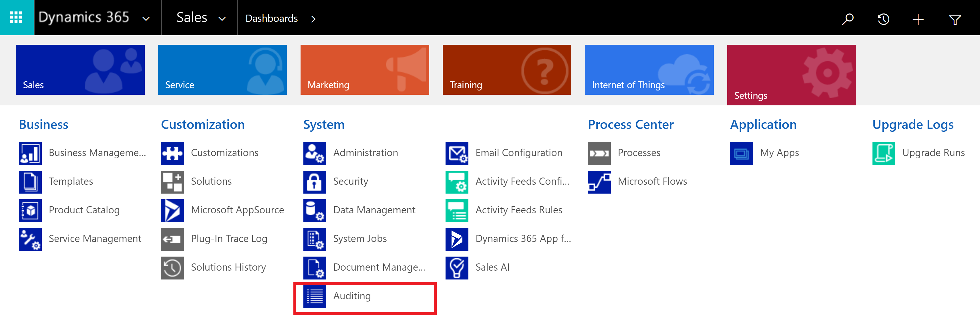This screenshot has height=317, width=980.
Task: Click the Dynamics 365 App icon
Action: 457,239
